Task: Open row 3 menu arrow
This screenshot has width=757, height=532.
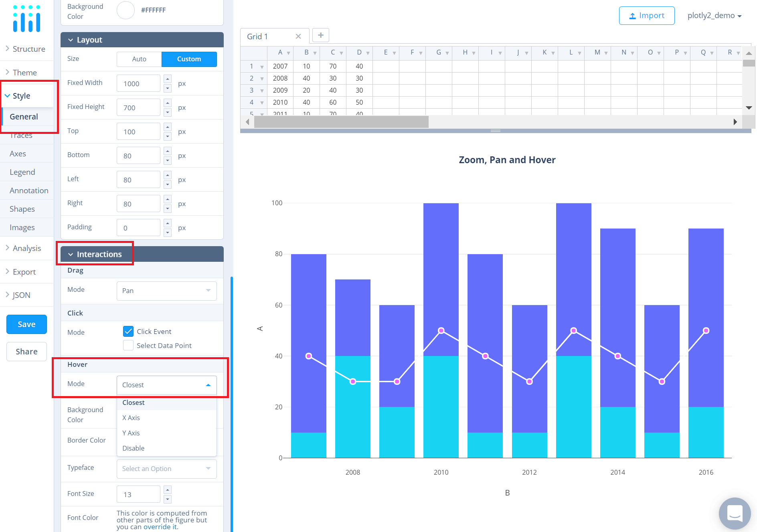Action: click(262, 91)
